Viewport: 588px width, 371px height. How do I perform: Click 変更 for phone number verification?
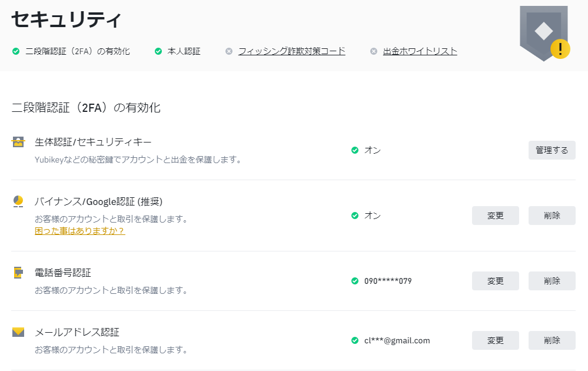point(496,281)
